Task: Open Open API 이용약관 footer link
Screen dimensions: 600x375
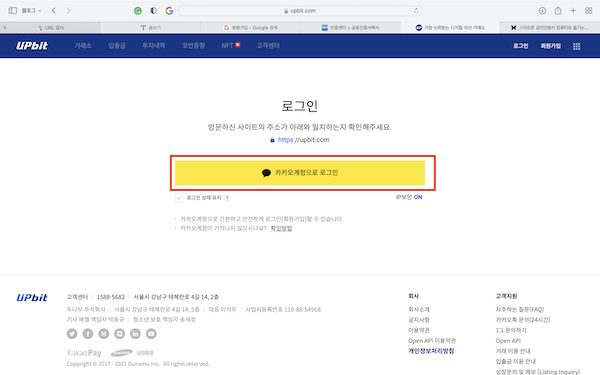Action: tap(432, 341)
